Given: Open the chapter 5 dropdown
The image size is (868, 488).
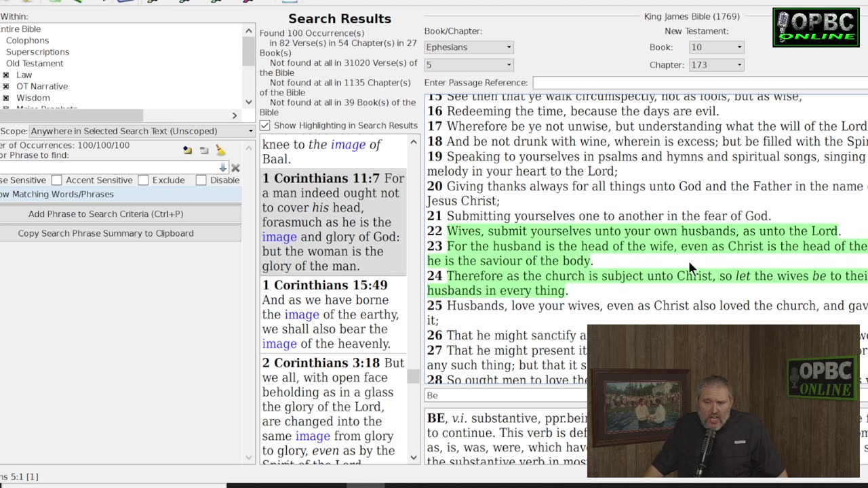Looking at the screenshot, I should coord(469,65).
